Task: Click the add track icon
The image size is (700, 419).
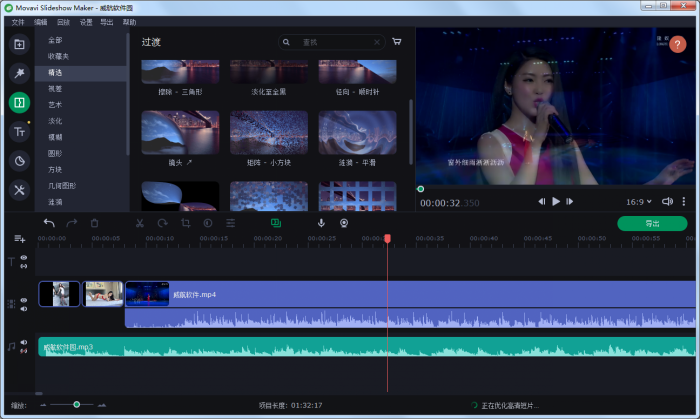Action: click(20, 239)
